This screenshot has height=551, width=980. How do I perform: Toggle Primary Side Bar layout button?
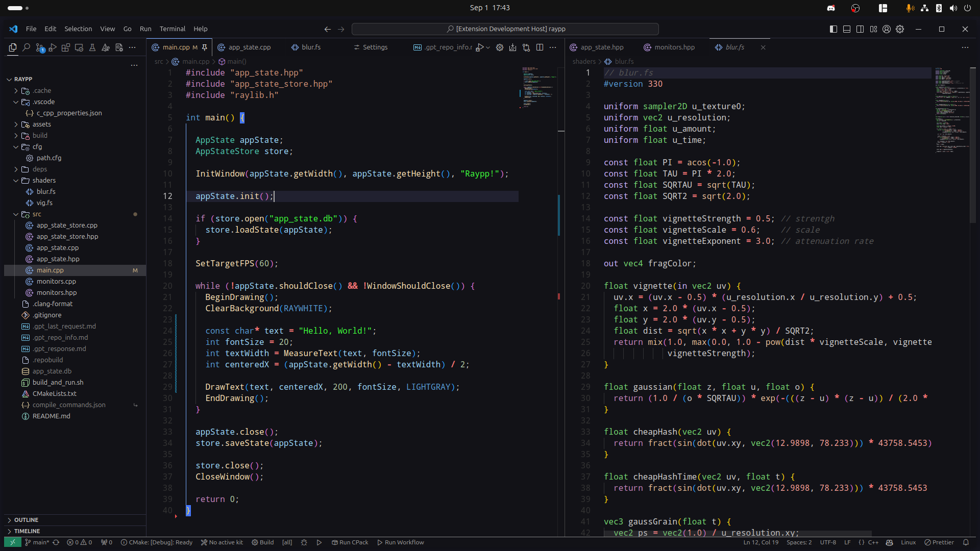coord(834,29)
